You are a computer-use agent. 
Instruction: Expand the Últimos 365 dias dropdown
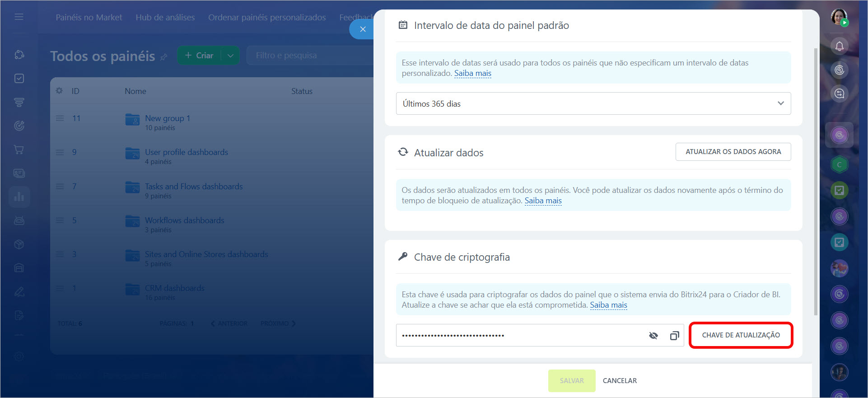pos(780,103)
